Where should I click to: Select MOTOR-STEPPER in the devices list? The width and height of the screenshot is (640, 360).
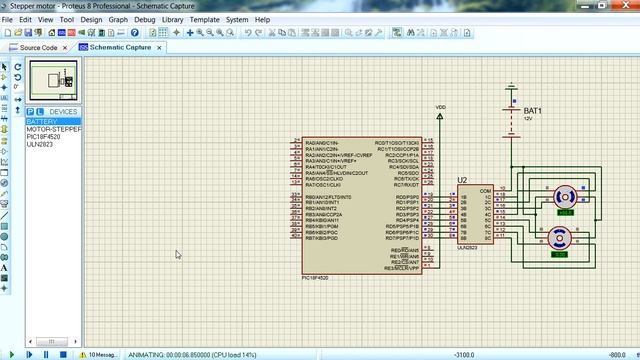click(53, 129)
